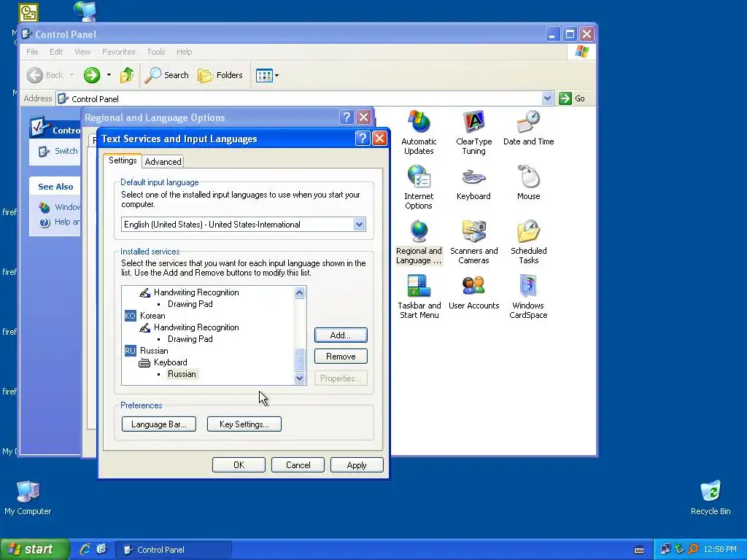Click the installed services scrollbar thumb
This screenshot has height=560, width=747.
pos(299,360)
